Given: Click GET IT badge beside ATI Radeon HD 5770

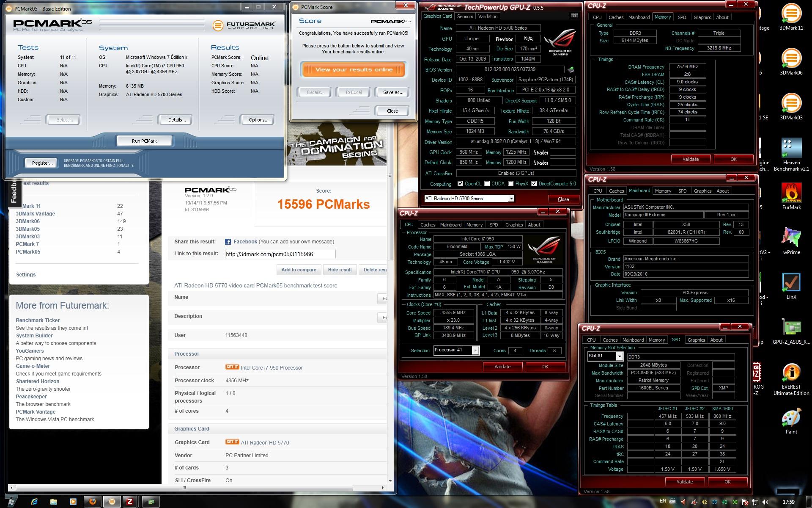Looking at the screenshot, I should coord(232,442).
